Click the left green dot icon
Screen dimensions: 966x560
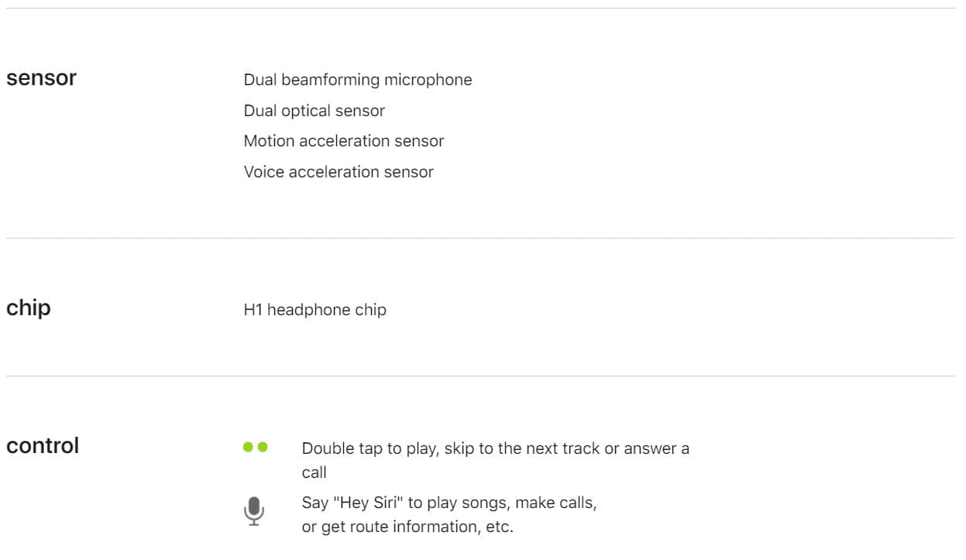(248, 447)
